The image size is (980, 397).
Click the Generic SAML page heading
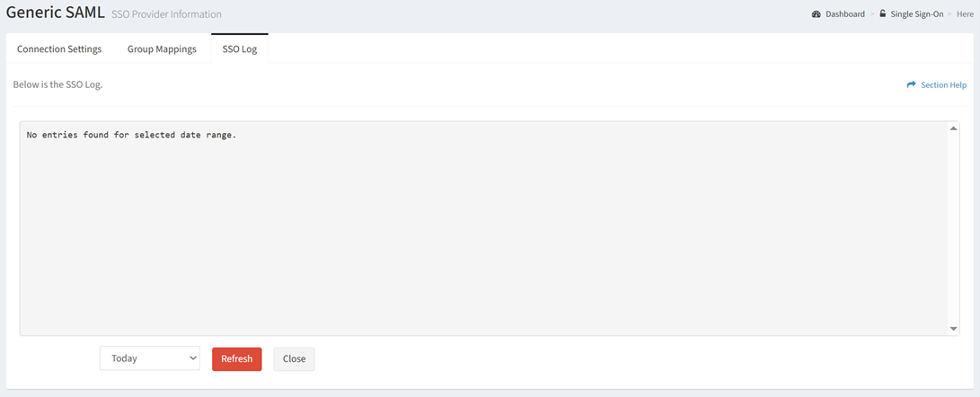pyautogui.click(x=55, y=13)
